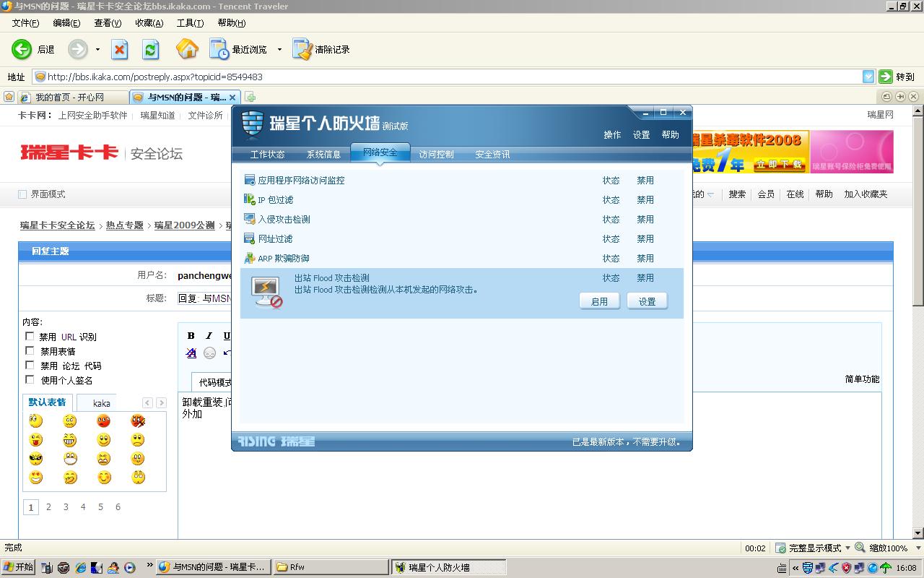The width and height of the screenshot is (924, 578).
Task: Open the forward button history dropdown arrow
Action: pyautogui.click(x=97, y=50)
